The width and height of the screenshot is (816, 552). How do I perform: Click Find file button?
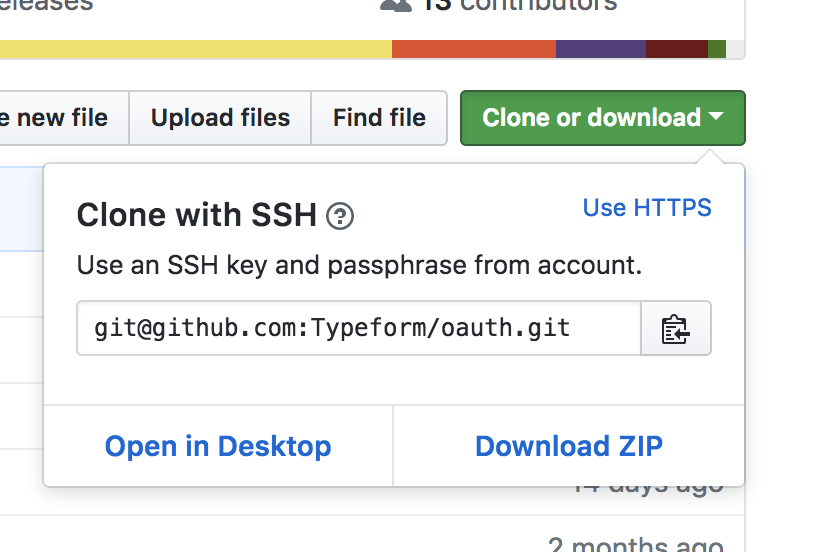pyautogui.click(x=379, y=118)
